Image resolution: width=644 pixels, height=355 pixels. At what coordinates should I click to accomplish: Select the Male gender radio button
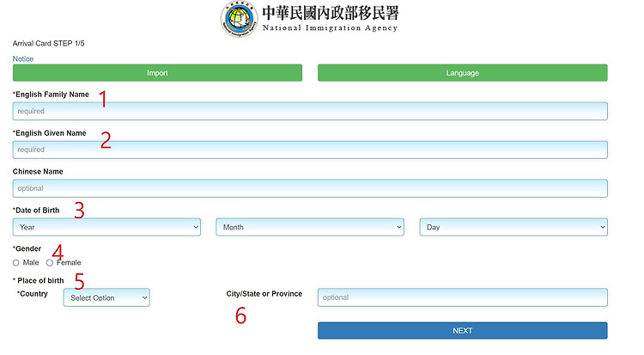click(x=16, y=263)
